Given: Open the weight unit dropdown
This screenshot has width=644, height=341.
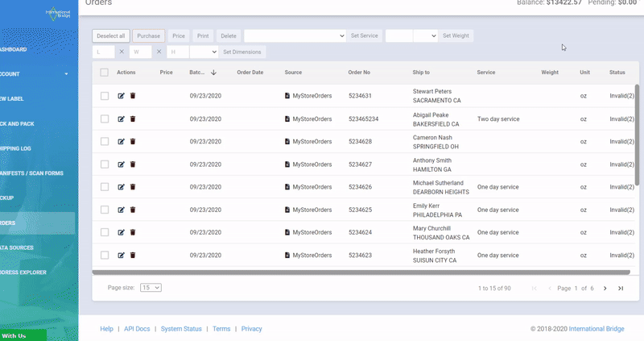Looking at the screenshot, I should 425,36.
